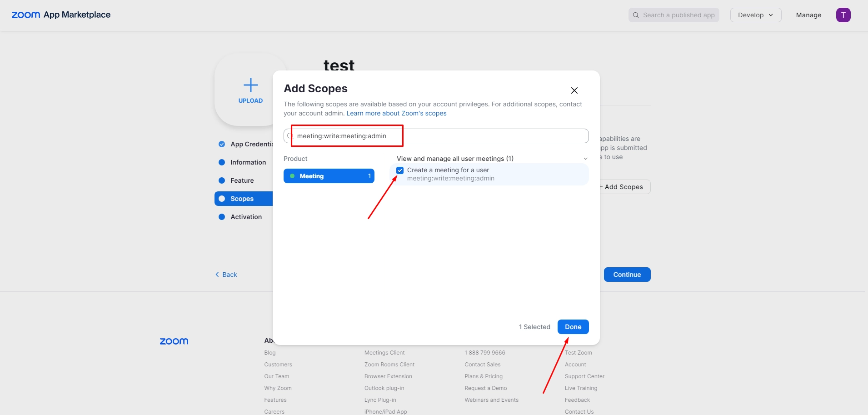Open the Feature step in sidebar
Screen dimensions: 868x415
click(242, 180)
